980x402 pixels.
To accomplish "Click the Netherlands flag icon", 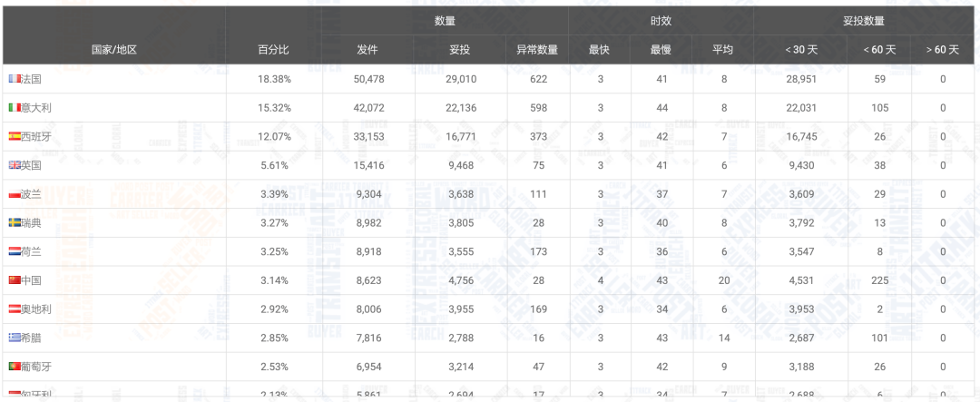I will 15,252.
